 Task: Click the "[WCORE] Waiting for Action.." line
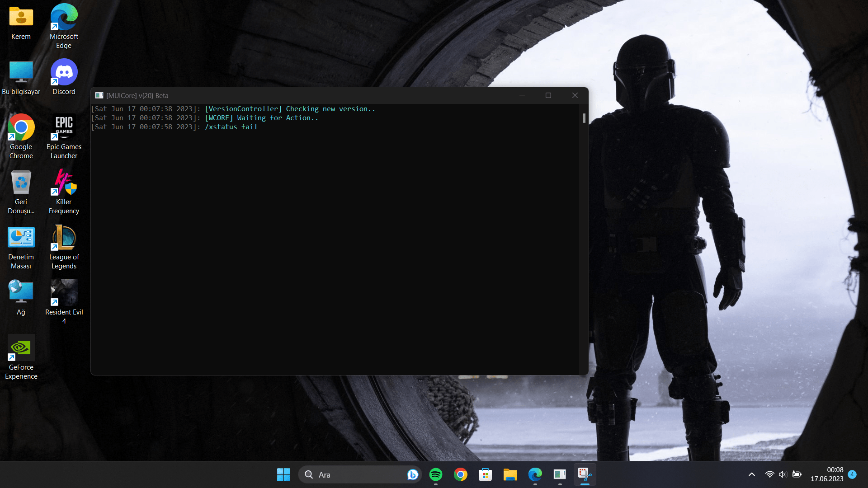point(261,118)
